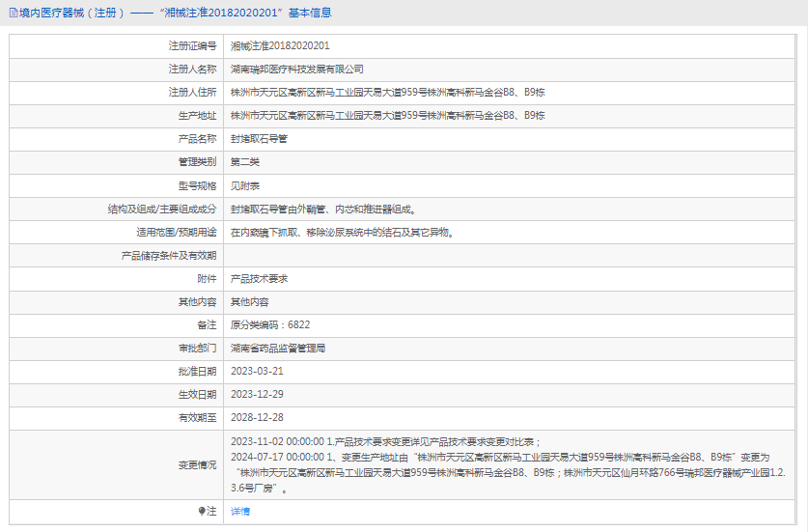Click the 注册人住所 address value
Screen dimensions: 808x532
387,93
